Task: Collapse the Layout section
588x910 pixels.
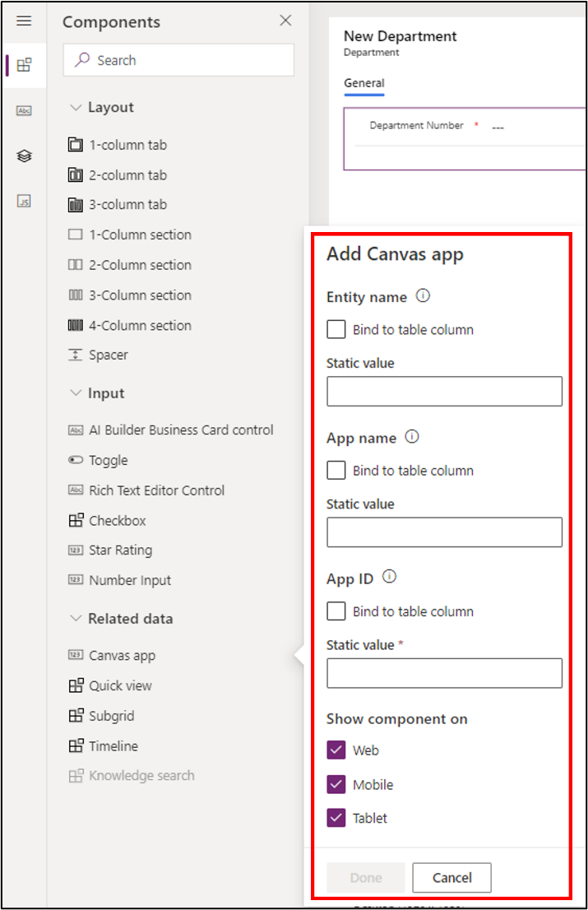Action: (76, 107)
